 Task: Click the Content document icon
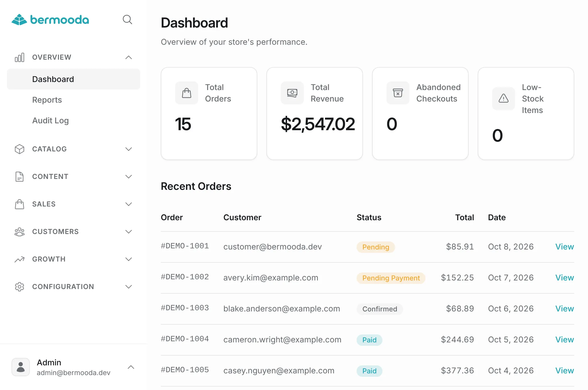point(20,177)
